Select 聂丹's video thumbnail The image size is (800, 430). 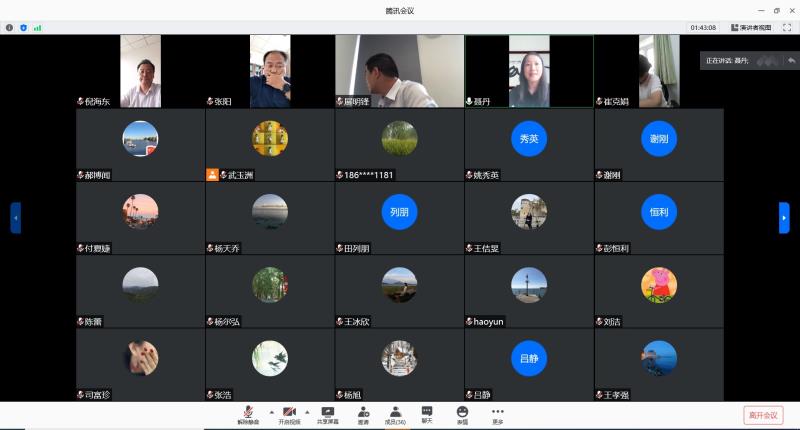[x=529, y=70]
